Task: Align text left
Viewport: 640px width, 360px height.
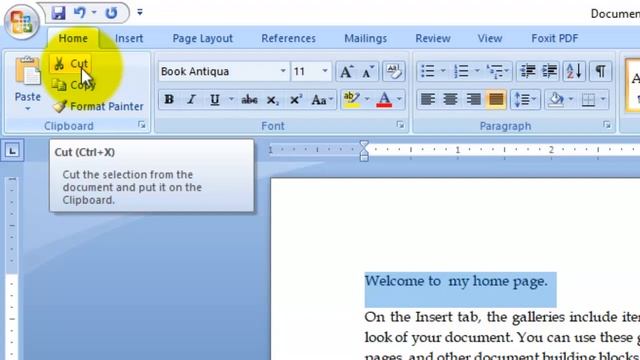Action: pos(427,99)
